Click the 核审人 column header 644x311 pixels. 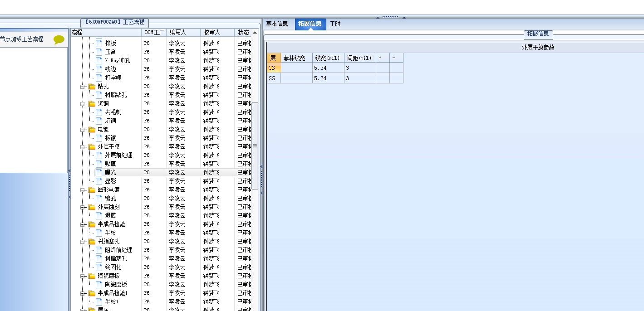pos(217,33)
